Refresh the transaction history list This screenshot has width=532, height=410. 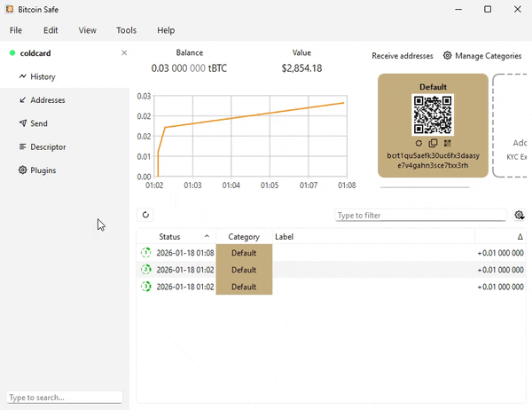pos(145,215)
